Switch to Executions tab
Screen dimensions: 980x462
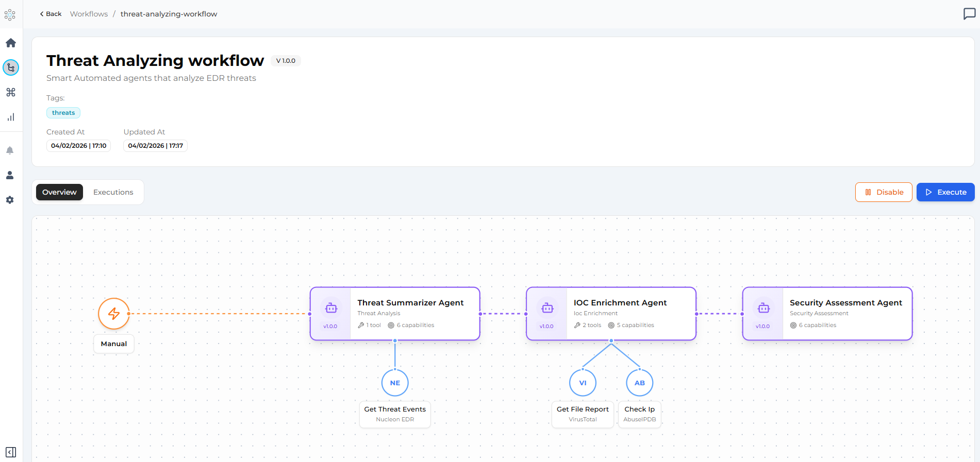coord(113,192)
